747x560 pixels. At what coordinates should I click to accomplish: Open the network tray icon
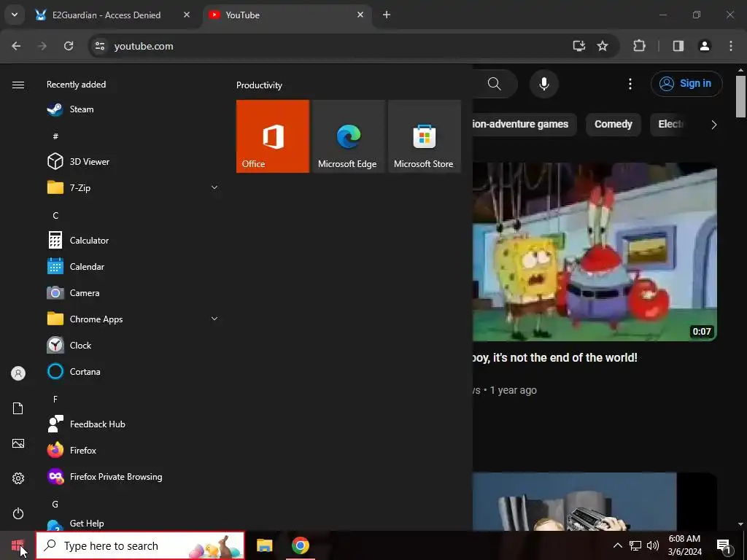point(635,545)
